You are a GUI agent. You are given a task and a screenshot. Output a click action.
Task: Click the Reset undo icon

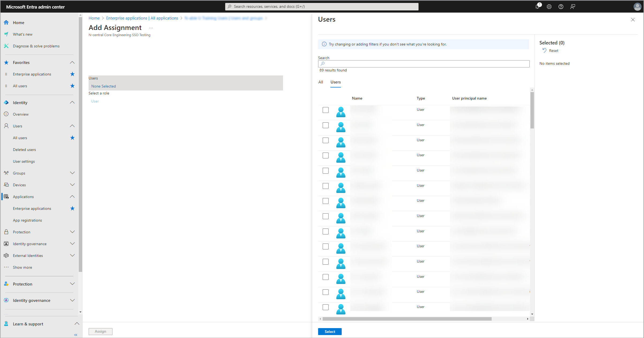(544, 51)
